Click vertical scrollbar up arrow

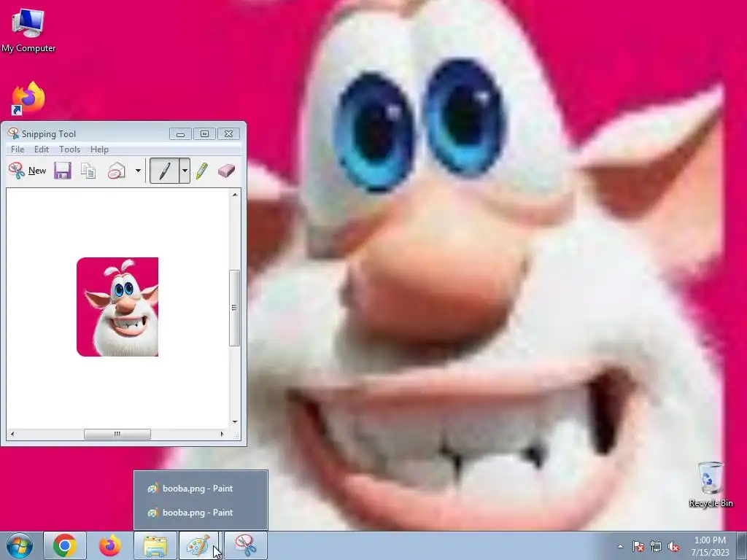[234, 194]
